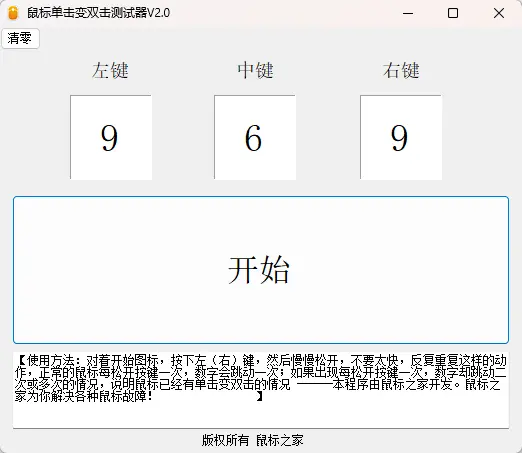The width and height of the screenshot is (522, 453).
Task: Click the usage instructions text box
Action: (261, 390)
